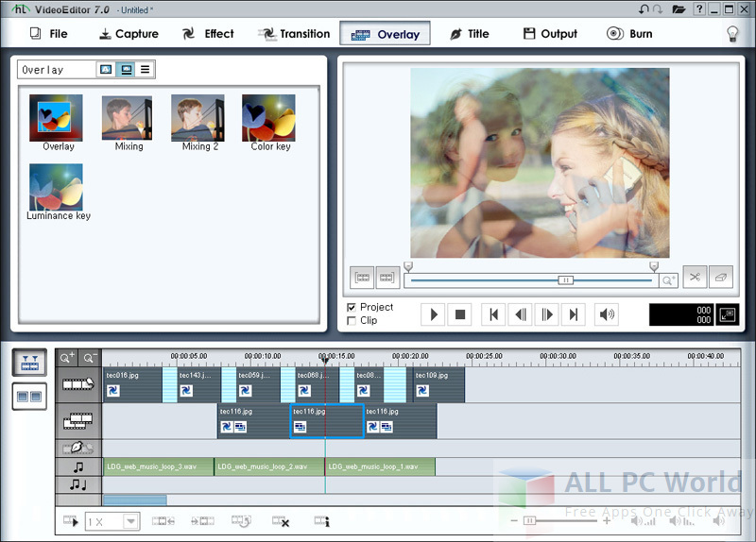Enable the Clip playback checkbox
The height and width of the screenshot is (542, 756).
tap(352, 321)
